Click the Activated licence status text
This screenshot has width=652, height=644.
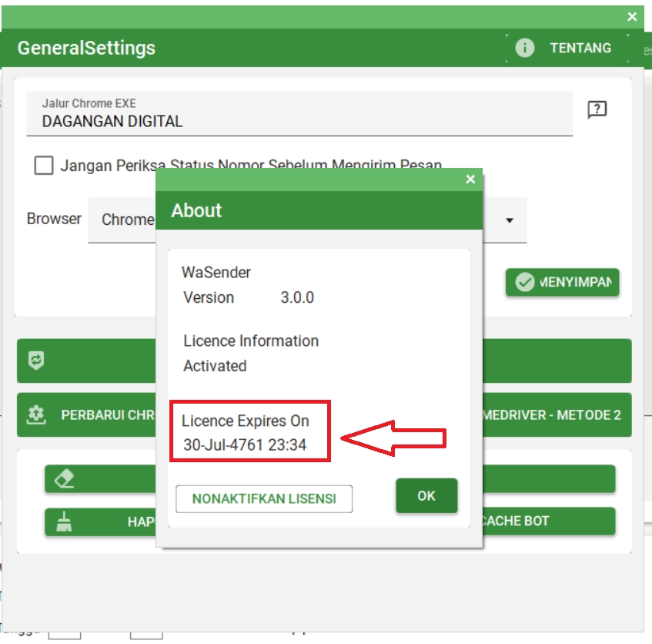pos(215,366)
